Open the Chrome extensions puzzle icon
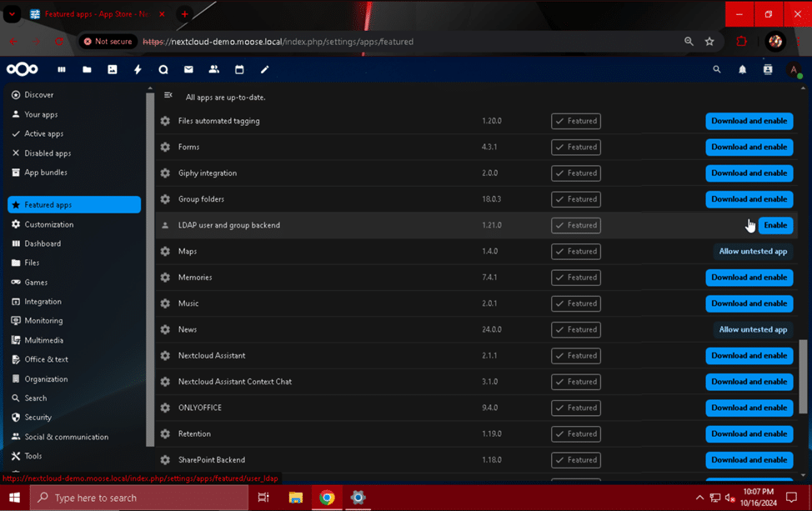The width and height of the screenshot is (812, 511). click(742, 42)
